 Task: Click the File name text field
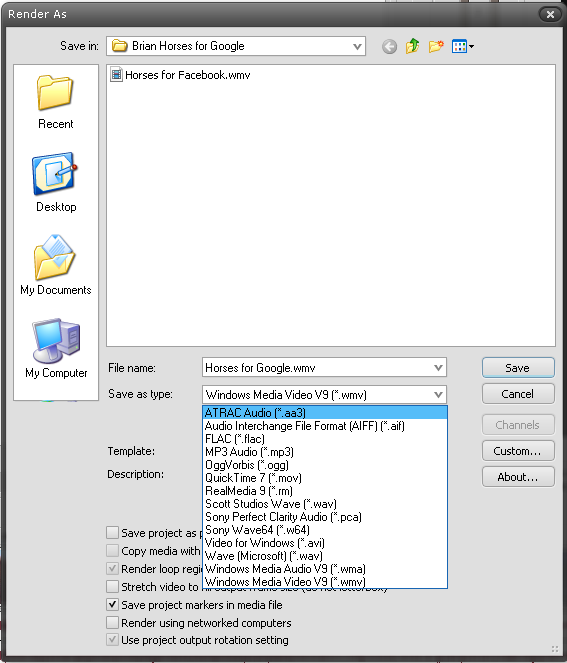[317, 368]
